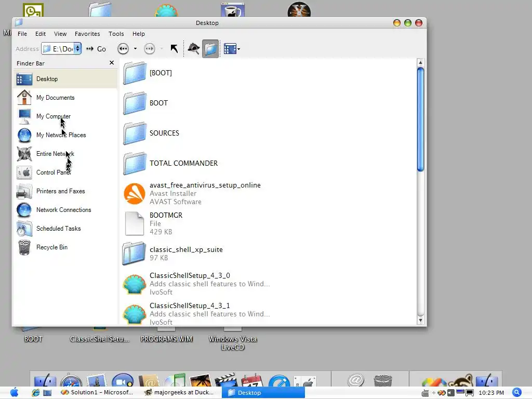Click the Avast installer orange icon
532x399 pixels.
pos(135,194)
